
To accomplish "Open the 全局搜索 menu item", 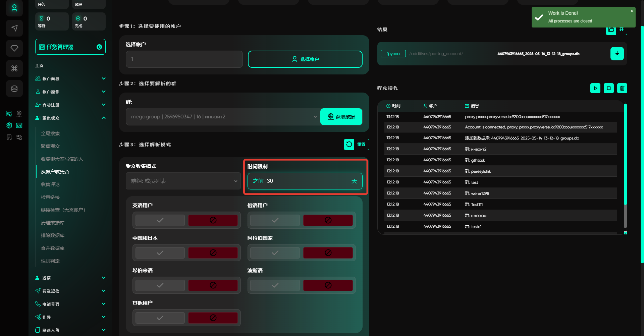I will (50, 133).
